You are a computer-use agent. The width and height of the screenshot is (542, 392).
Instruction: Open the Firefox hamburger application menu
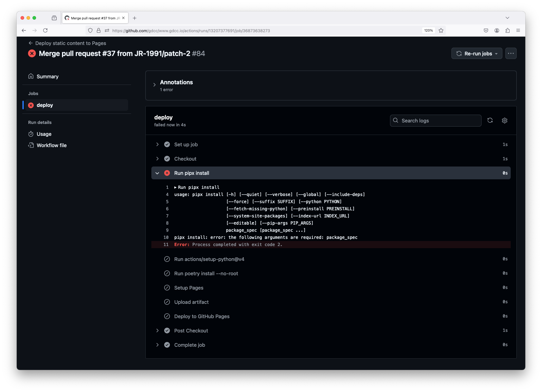[518, 30]
